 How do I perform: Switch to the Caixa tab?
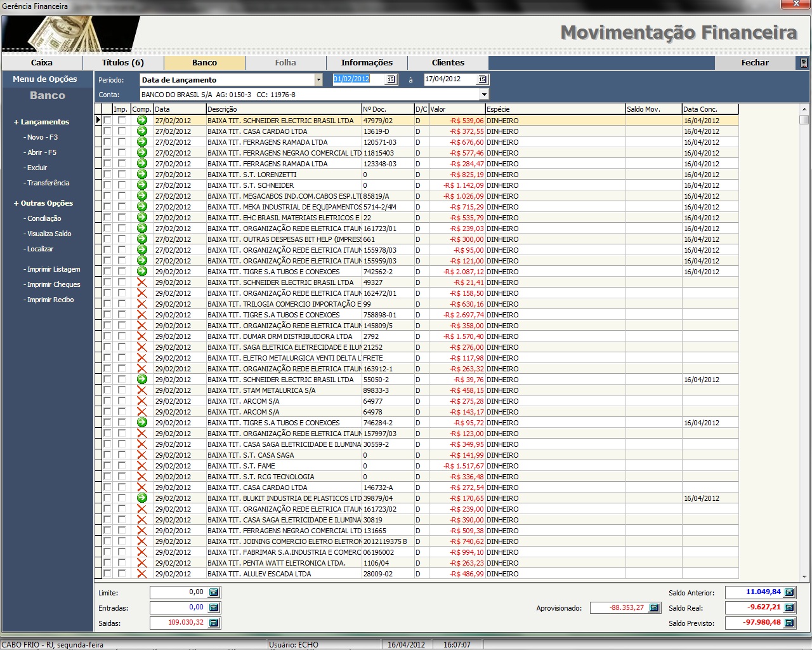pos(42,63)
